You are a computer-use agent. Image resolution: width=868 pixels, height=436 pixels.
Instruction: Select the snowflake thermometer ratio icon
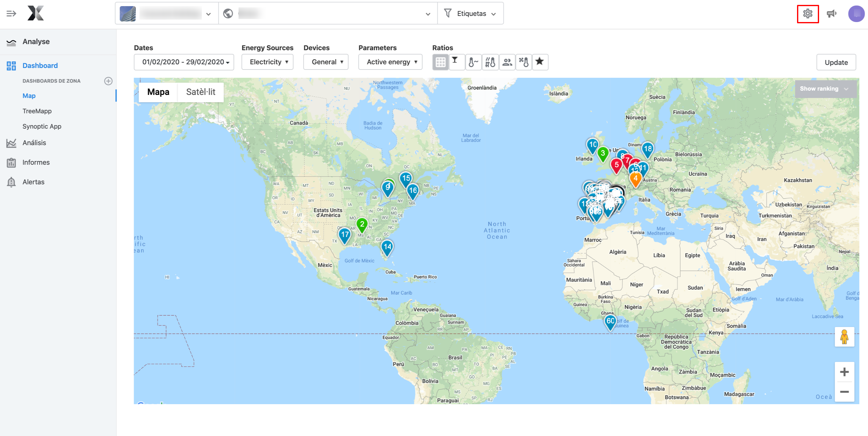524,62
